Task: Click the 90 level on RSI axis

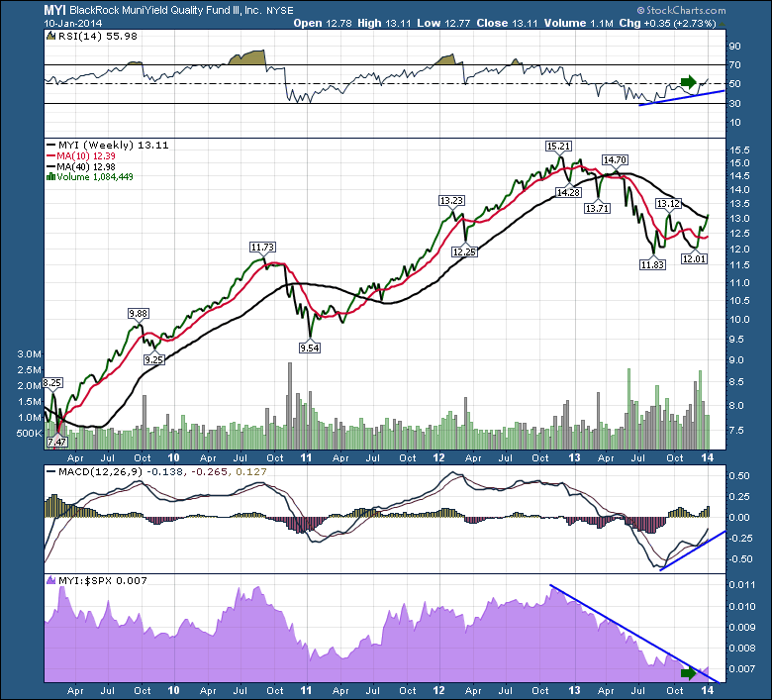Action: click(x=734, y=47)
